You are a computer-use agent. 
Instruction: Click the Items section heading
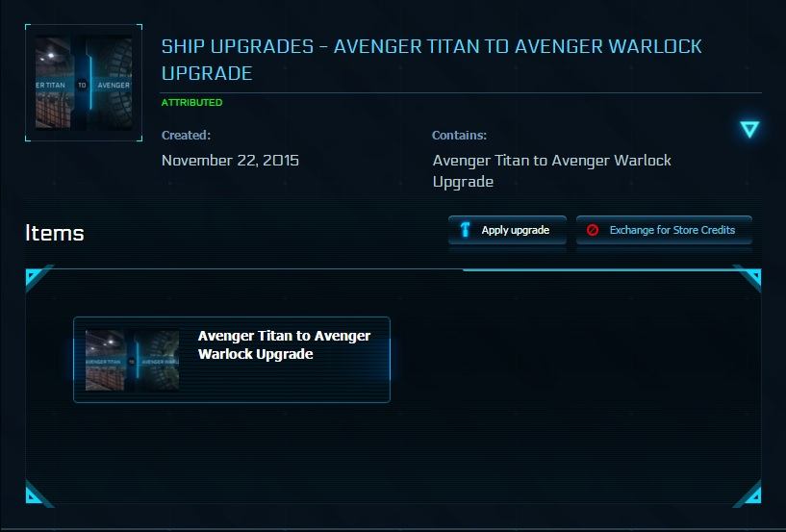55,233
